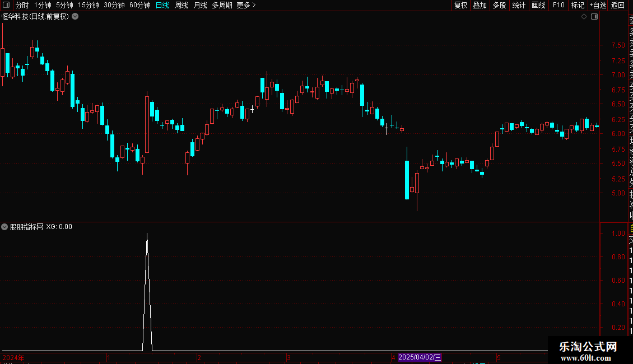
Task: Add stock via +自选
Action: point(598,5)
